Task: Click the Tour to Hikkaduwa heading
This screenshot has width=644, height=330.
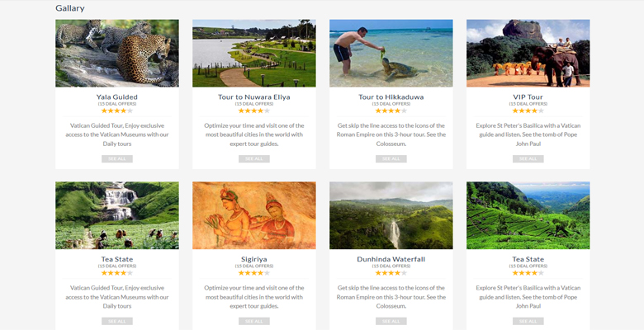Action: coord(391,97)
